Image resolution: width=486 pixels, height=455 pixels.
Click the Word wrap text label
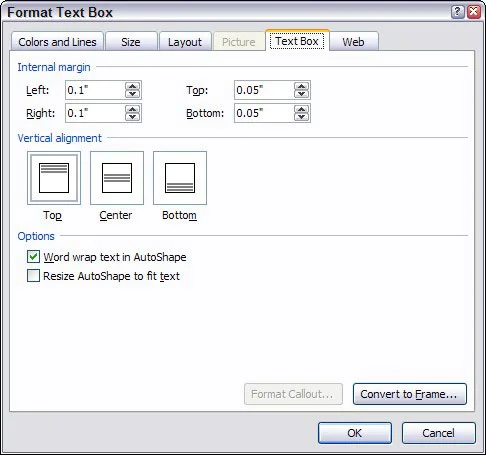coord(115,257)
